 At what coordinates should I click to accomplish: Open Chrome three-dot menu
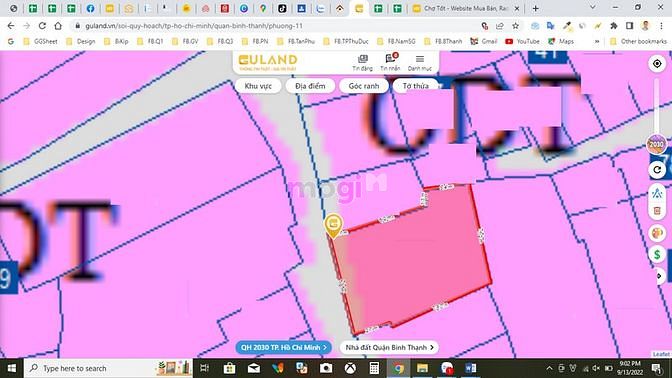pyautogui.click(x=661, y=26)
